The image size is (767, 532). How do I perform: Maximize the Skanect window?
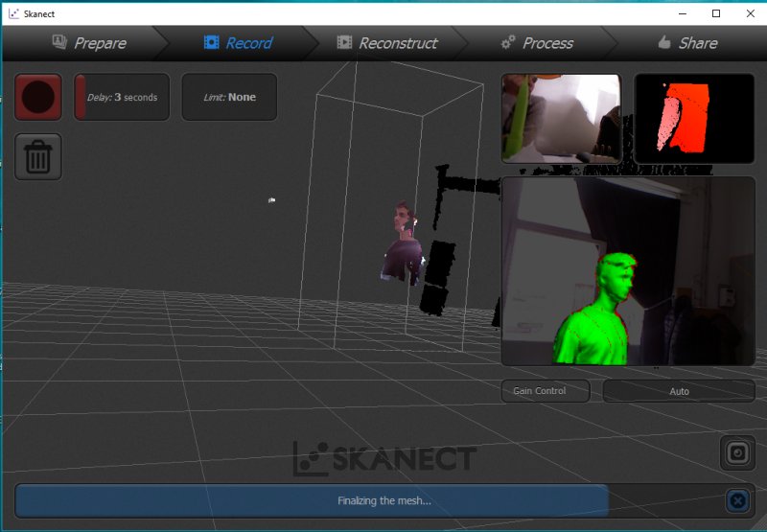[716, 13]
